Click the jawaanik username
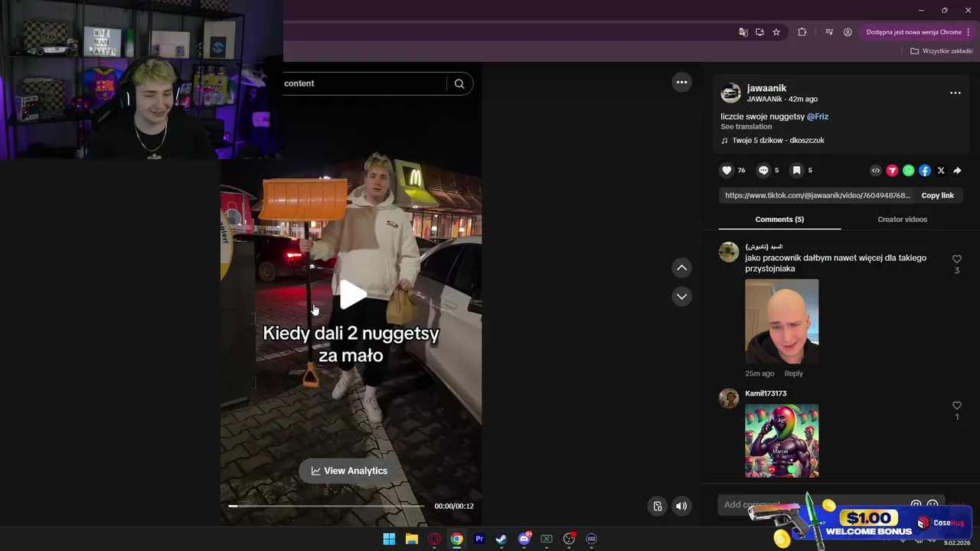 tap(766, 88)
